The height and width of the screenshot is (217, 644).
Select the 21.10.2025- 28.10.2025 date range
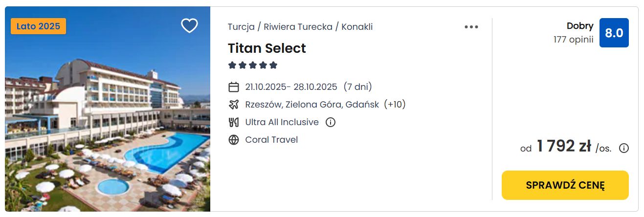click(291, 87)
